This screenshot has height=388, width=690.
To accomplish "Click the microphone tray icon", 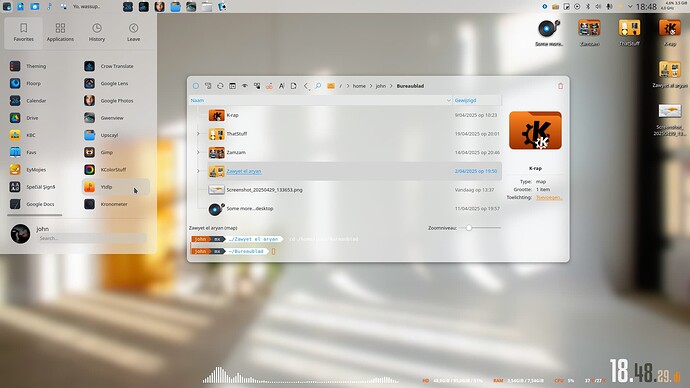I will click(x=609, y=7).
